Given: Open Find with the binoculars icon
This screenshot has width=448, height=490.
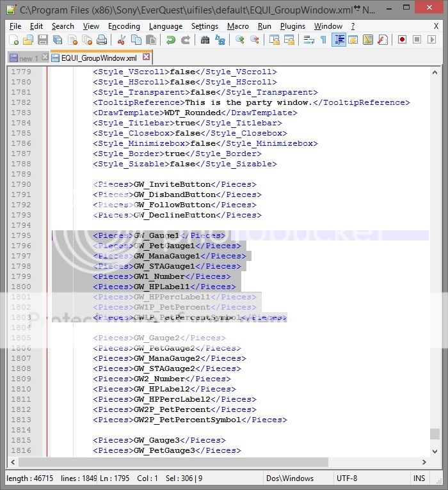Looking at the screenshot, I should coord(205,40).
